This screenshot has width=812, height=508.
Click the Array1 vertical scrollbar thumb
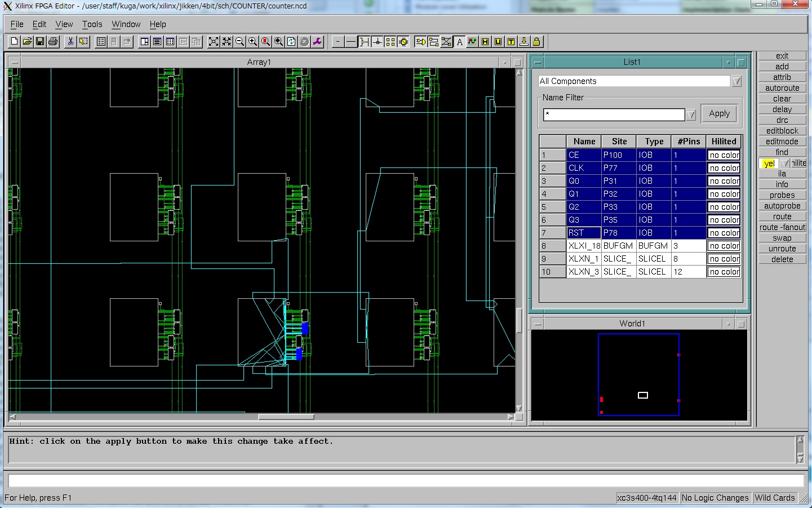pyautogui.click(x=519, y=320)
